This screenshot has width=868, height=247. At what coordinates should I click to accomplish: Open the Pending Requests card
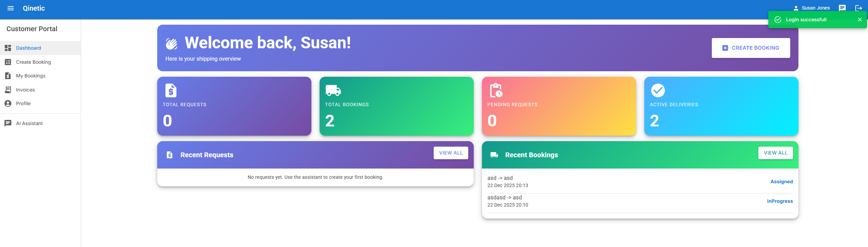(x=559, y=106)
